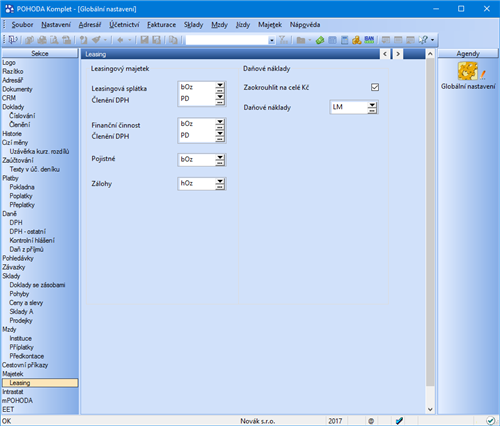
Task: Open the Sklady menu
Action: click(x=193, y=25)
